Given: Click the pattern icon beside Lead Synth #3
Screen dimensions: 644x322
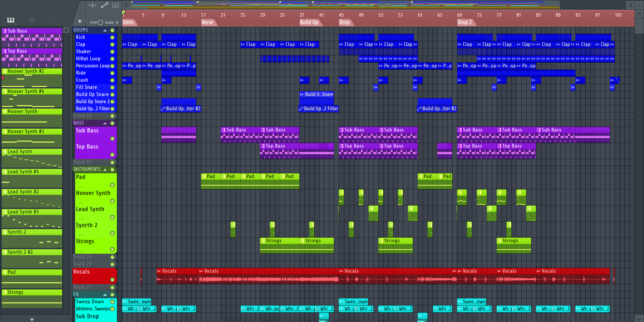Looking at the screenshot, I should [4, 212].
